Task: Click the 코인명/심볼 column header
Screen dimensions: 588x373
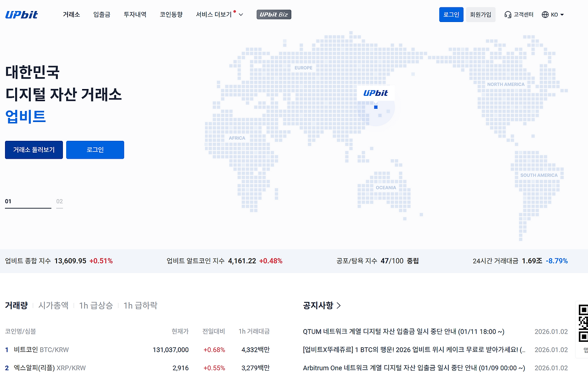Action: tap(20, 331)
